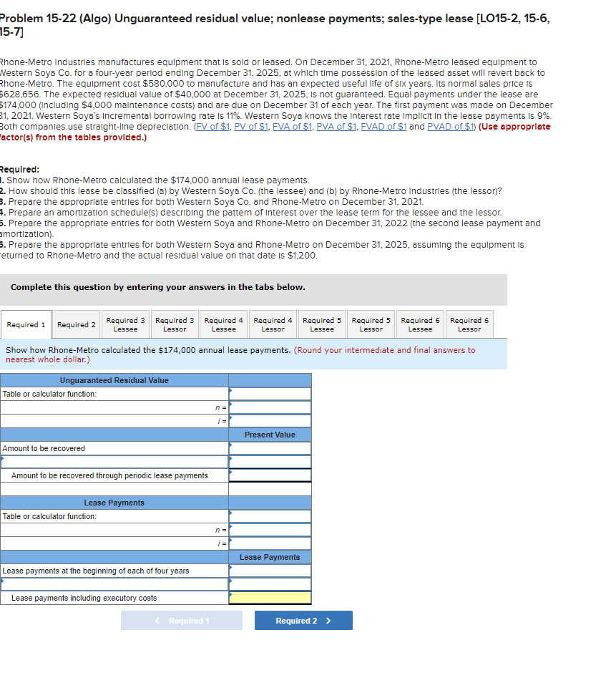
Task: Click the Lease Payments n = input cell
Action: point(270,530)
